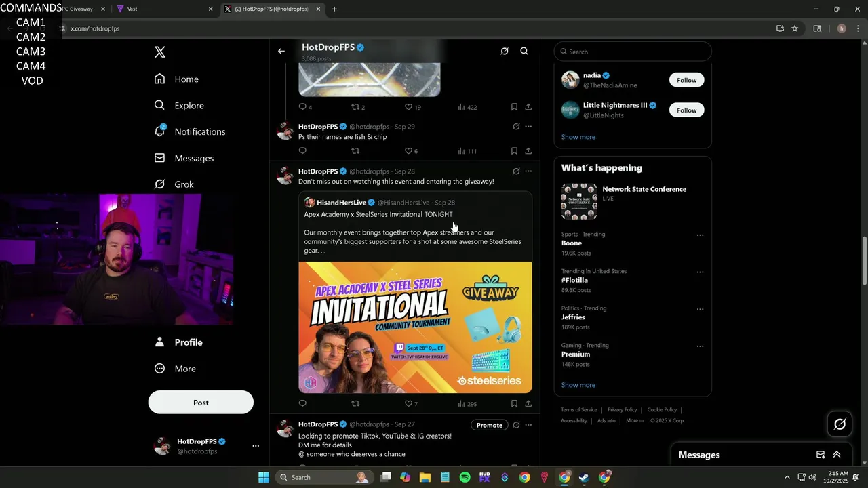The image size is (868, 488).
Task: Click the floating Grok button above Messages
Action: click(840, 424)
